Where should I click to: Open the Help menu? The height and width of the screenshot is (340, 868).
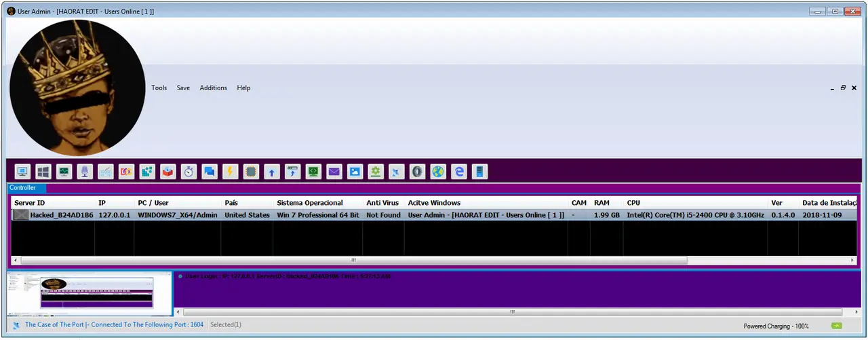(243, 88)
